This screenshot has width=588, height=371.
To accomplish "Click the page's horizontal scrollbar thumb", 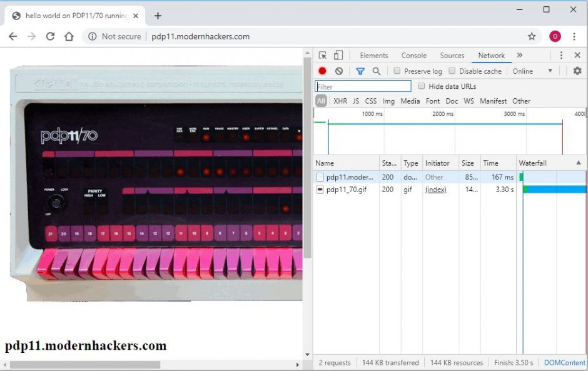I will pyautogui.click(x=85, y=365).
